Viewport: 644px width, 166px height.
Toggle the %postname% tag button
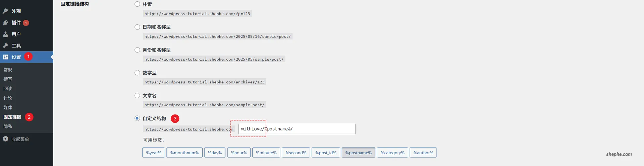pos(358,153)
